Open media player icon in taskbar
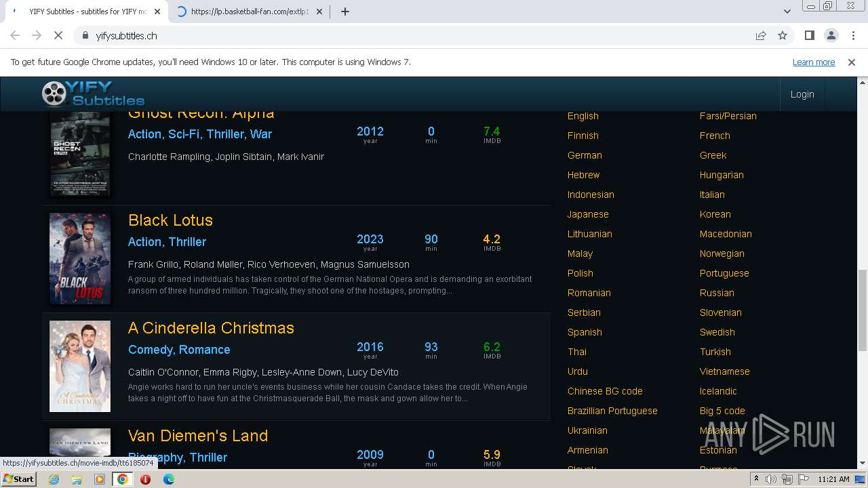 (x=100, y=479)
